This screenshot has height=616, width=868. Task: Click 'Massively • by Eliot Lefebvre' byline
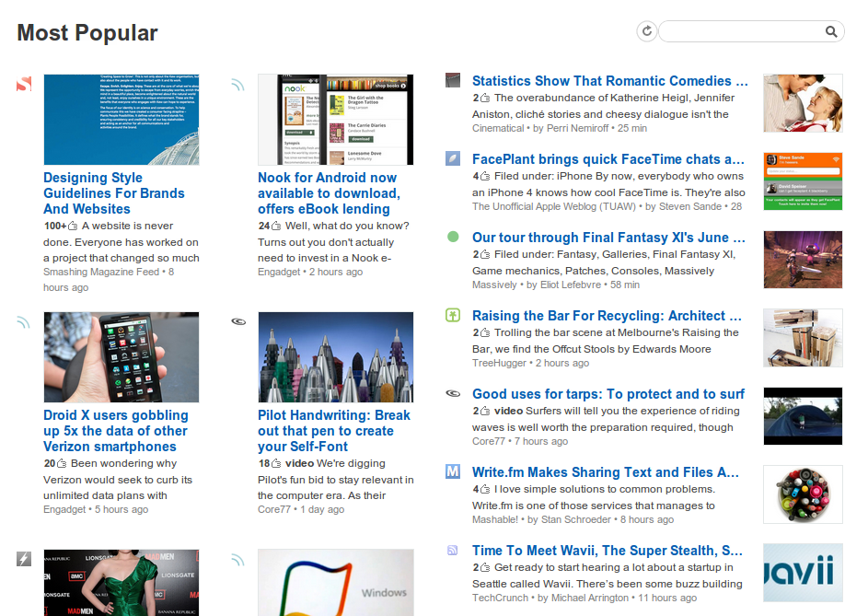click(537, 285)
